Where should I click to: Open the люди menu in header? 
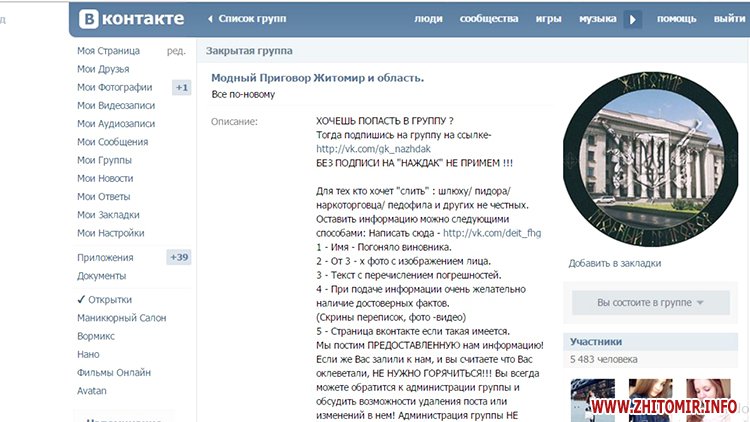click(428, 19)
